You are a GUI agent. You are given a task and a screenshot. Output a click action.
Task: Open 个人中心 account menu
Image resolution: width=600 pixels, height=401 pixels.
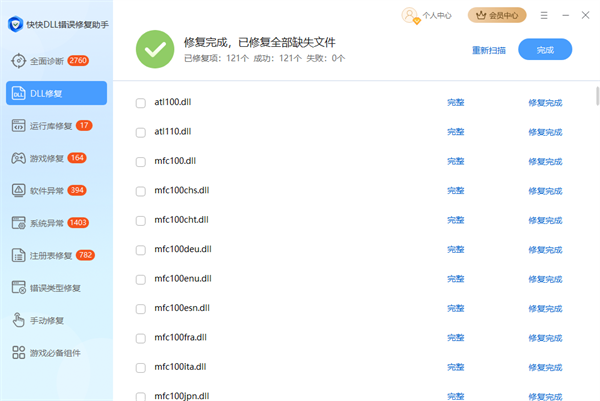(x=428, y=15)
